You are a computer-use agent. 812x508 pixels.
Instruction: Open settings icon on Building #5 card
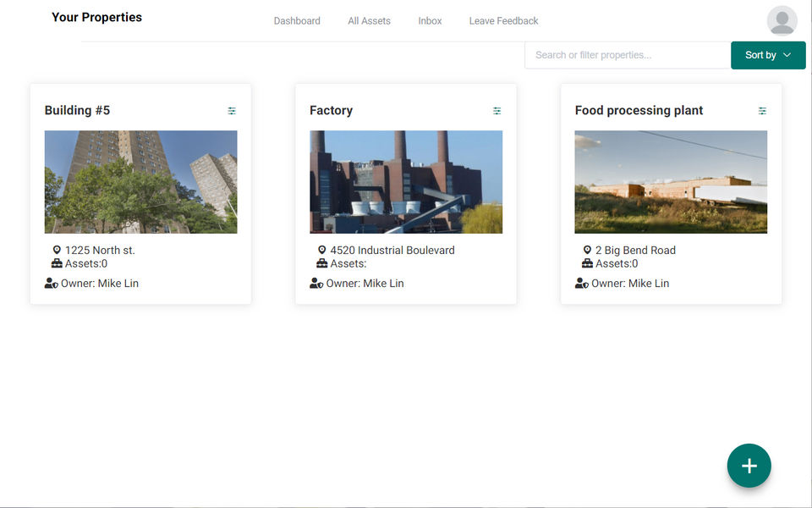tap(232, 111)
